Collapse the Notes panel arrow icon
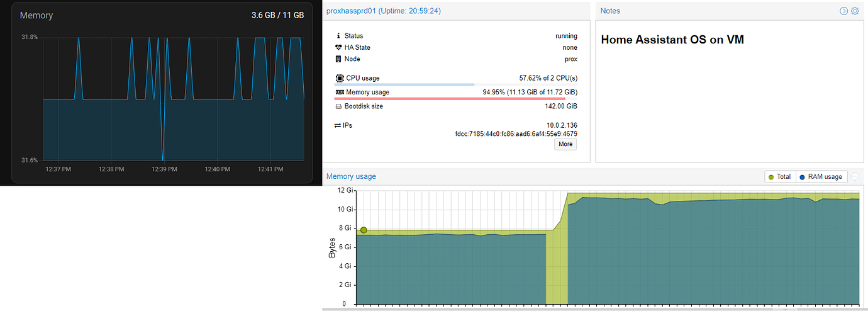 coord(844,11)
